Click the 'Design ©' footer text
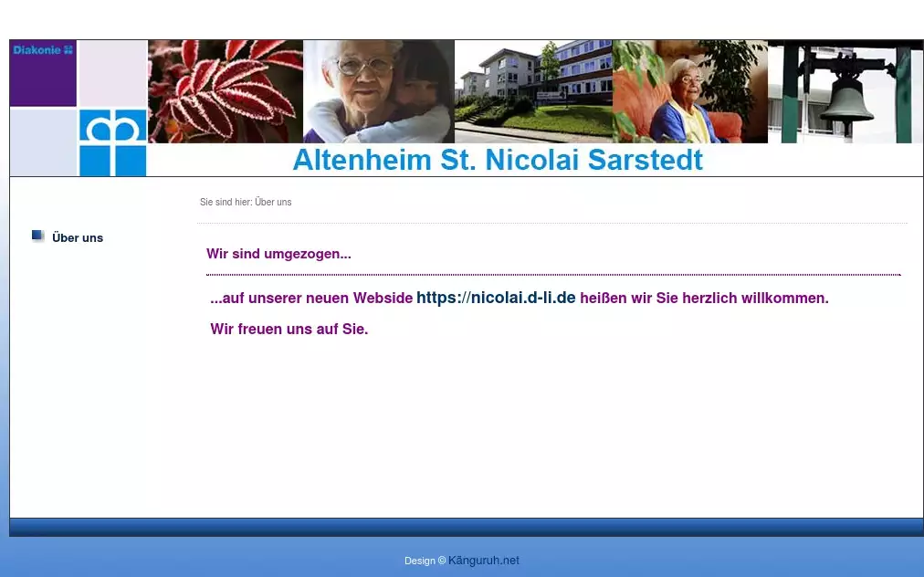The image size is (924, 577). (425, 561)
